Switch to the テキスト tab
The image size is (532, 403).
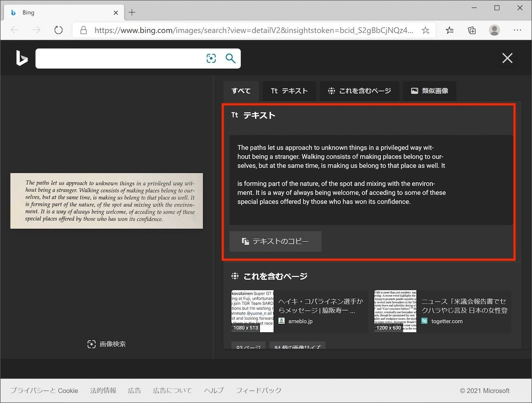[x=289, y=91]
